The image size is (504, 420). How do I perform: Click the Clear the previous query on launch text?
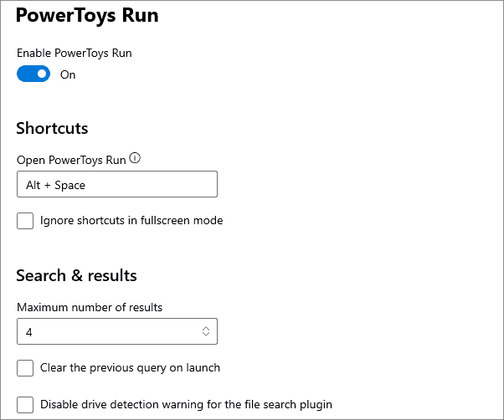[130, 367]
